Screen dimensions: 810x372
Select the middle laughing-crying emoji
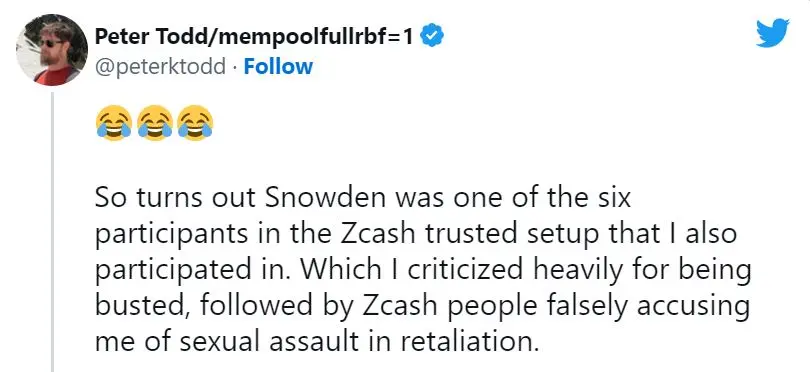coord(154,122)
